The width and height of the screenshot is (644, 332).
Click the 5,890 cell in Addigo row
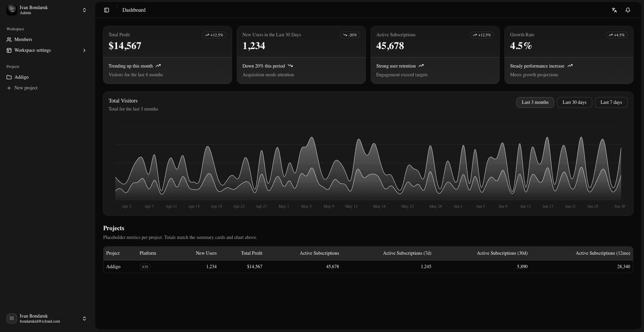[x=522, y=267]
